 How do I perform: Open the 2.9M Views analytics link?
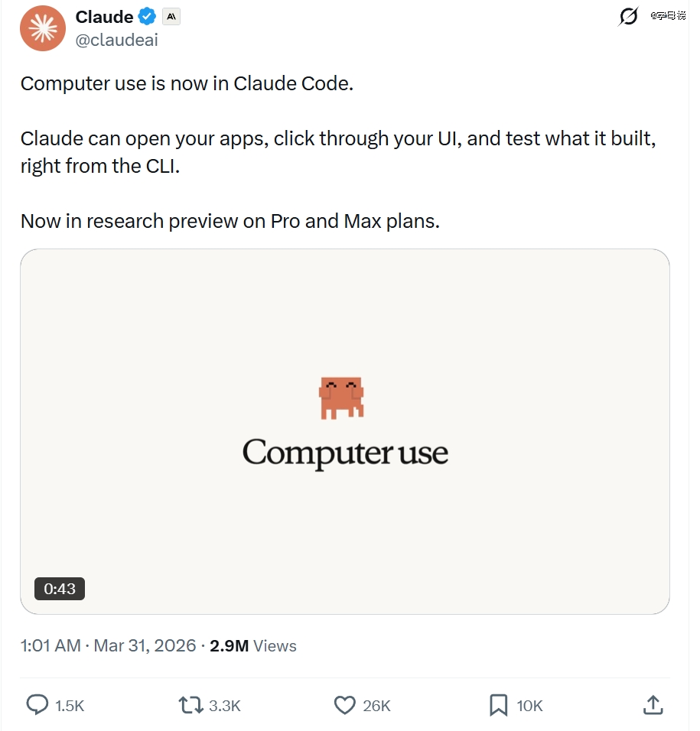coord(253,645)
